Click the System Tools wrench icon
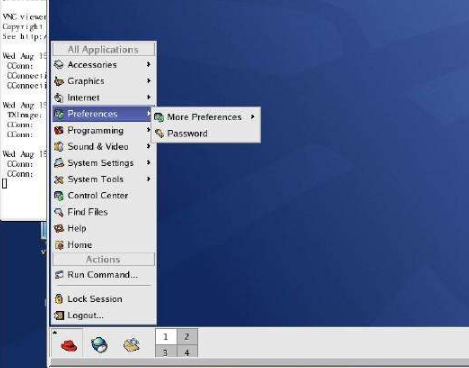Image resolution: width=469 pixels, height=368 pixels. (x=59, y=179)
